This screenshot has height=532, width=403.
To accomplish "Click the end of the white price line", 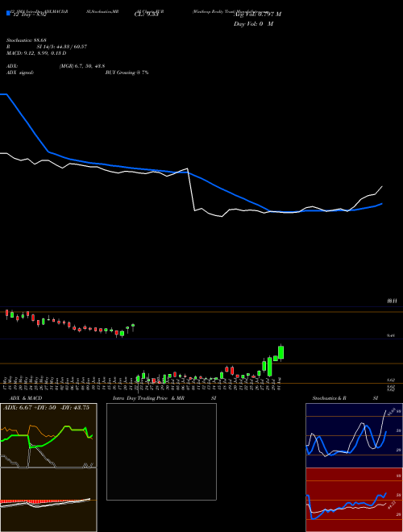I will [382, 186].
